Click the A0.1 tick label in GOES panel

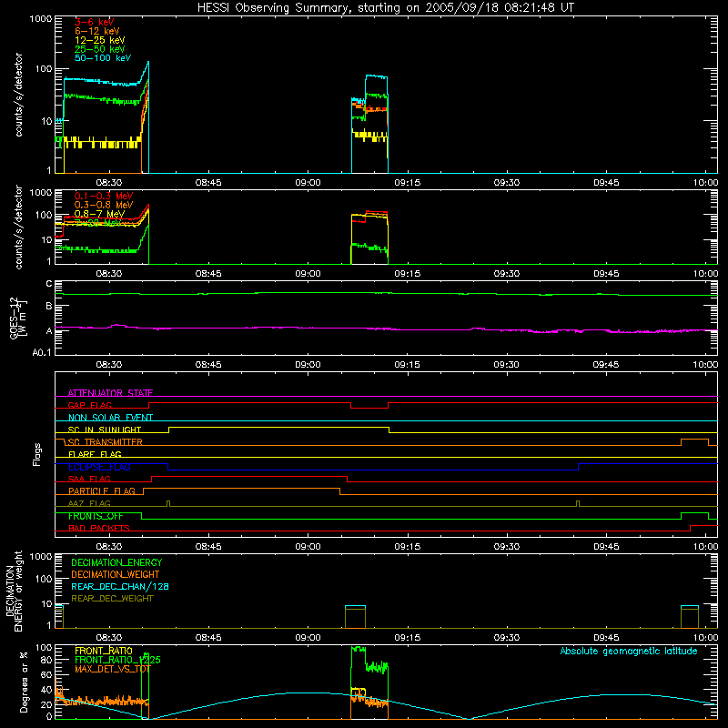coord(42,352)
